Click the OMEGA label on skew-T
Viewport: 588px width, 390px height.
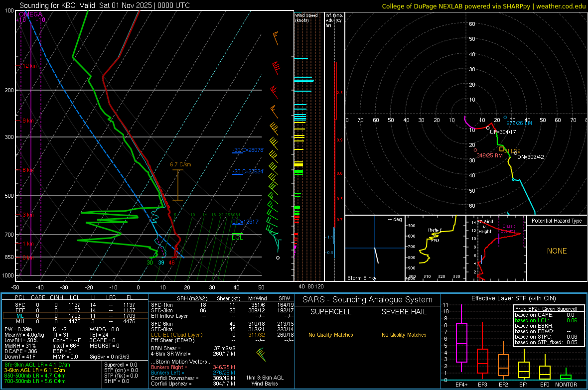click(31, 14)
